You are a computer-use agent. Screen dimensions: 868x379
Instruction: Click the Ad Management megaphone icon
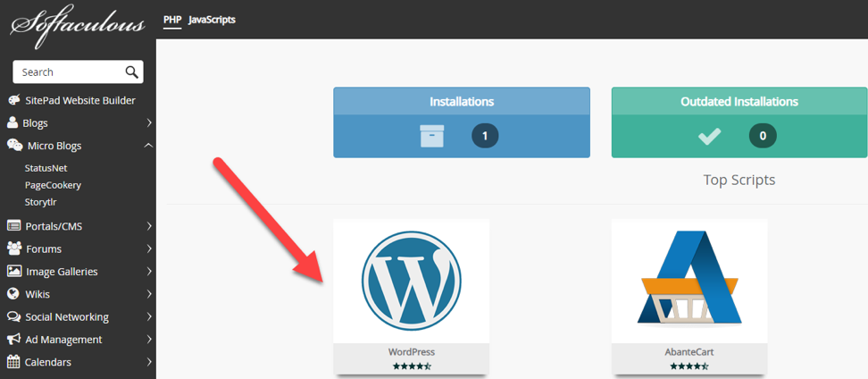14,339
